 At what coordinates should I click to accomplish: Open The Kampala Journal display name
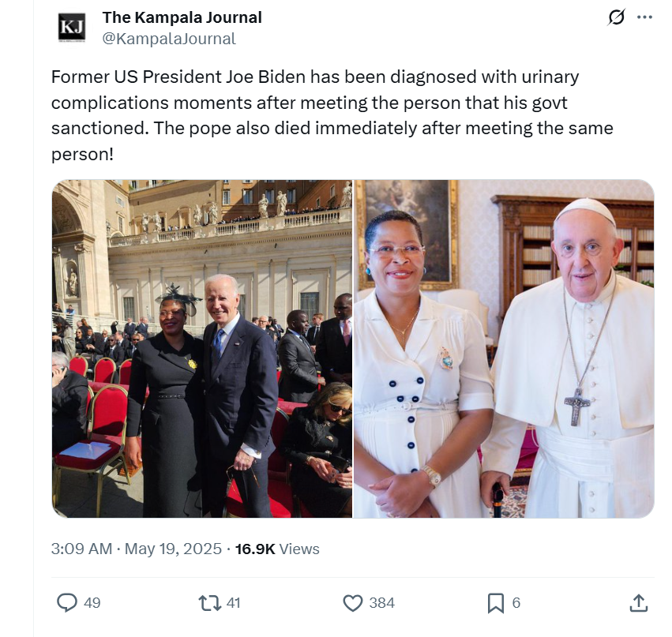[x=182, y=17]
